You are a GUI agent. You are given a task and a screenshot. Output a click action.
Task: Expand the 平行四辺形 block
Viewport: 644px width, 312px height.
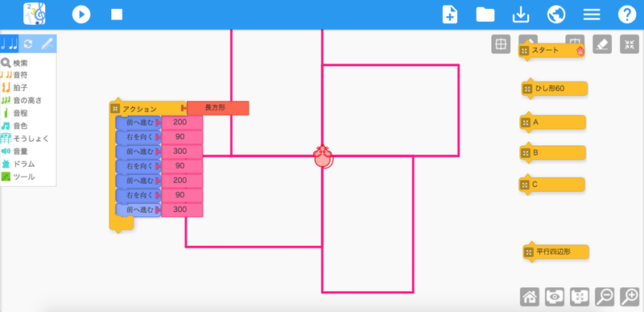[x=529, y=252]
